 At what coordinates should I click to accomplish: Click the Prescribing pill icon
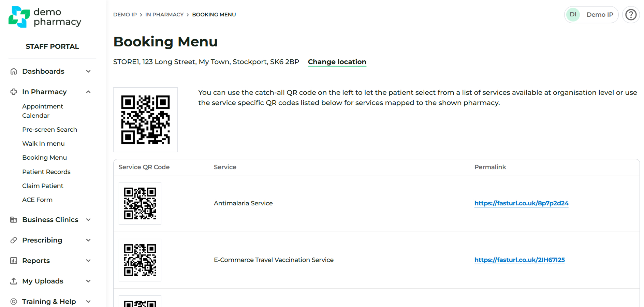click(x=14, y=240)
